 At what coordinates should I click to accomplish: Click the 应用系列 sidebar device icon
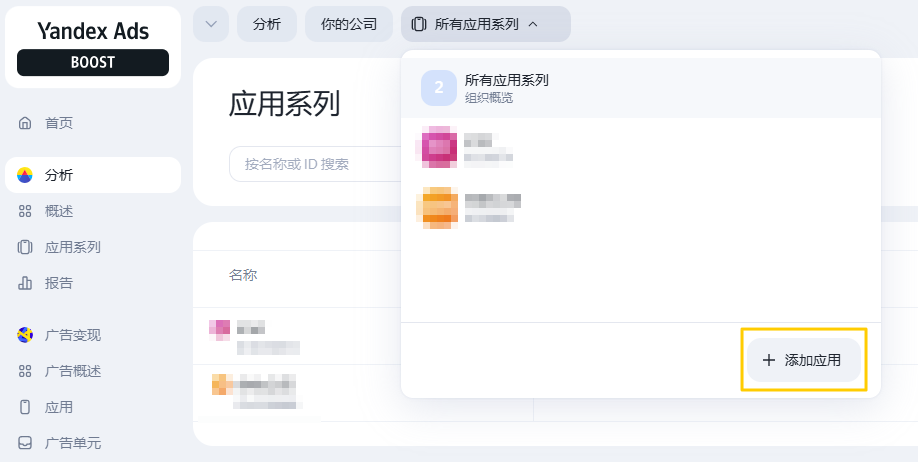pos(25,247)
